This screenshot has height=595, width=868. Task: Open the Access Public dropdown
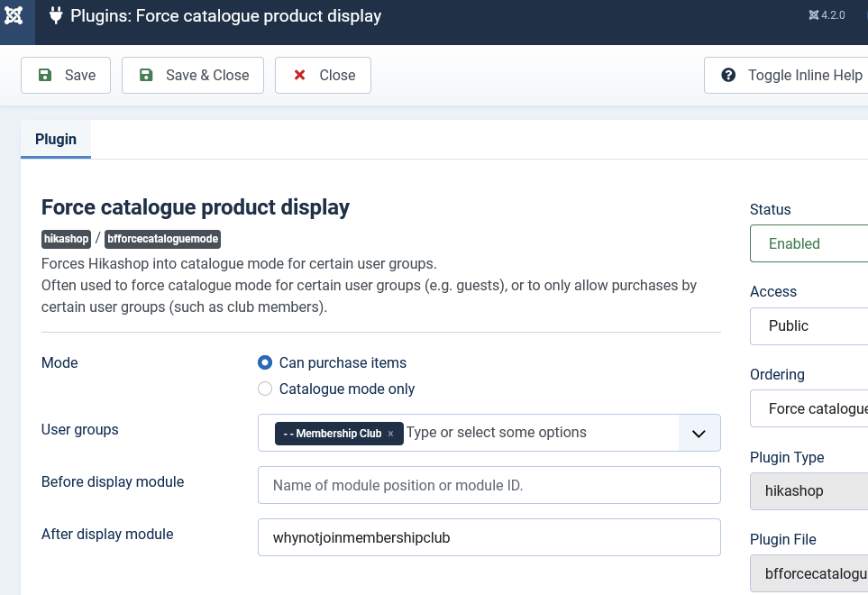[x=809, y=326]
